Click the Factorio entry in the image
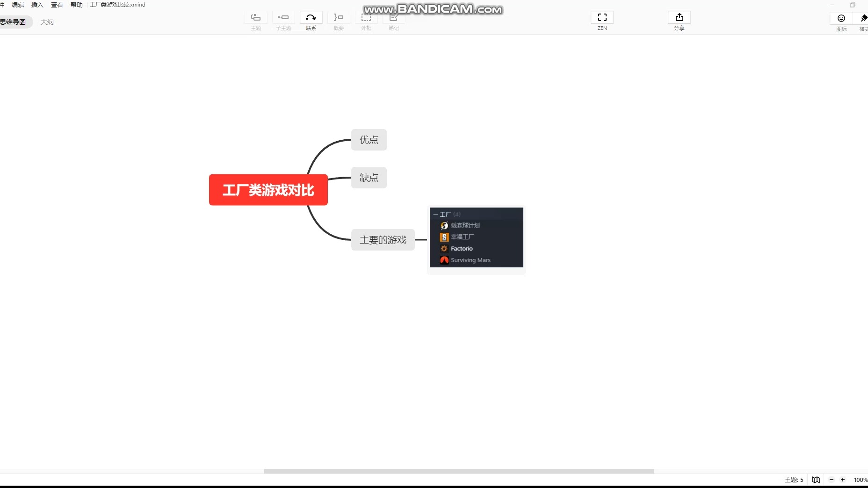Screen dimensions: 868x488 (462, 249)
